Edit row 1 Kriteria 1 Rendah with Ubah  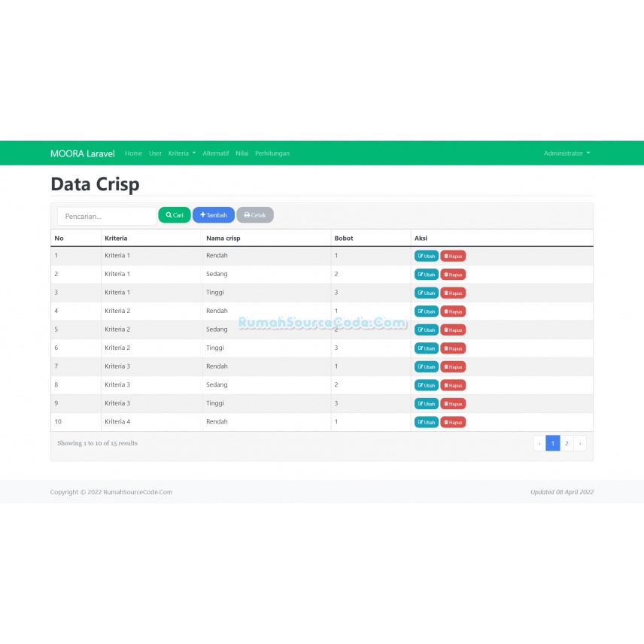coord(427,256)
